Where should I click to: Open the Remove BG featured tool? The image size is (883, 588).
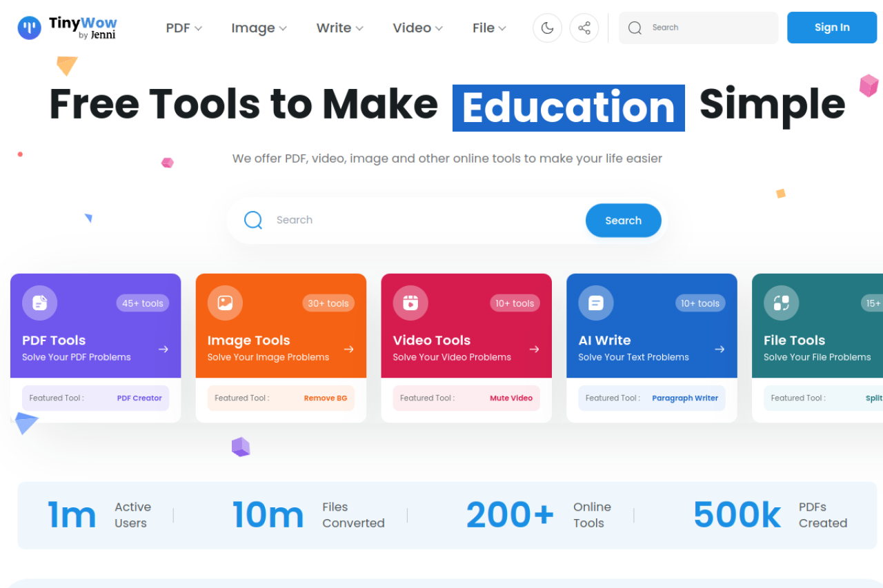326,398
